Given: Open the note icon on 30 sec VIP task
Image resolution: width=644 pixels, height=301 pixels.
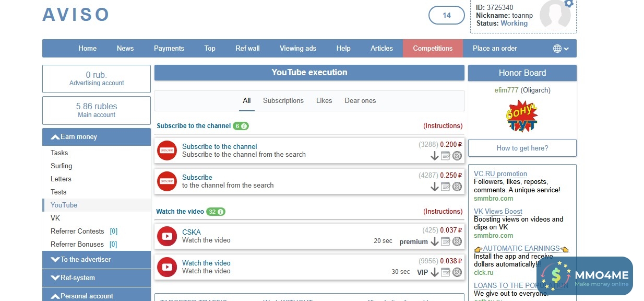Looking at the screenshot, I should point(446,272).
